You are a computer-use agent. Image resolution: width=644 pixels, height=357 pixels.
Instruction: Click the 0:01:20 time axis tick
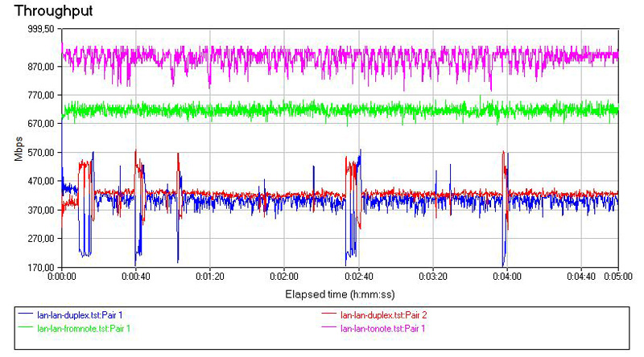[x=209, y=275]
